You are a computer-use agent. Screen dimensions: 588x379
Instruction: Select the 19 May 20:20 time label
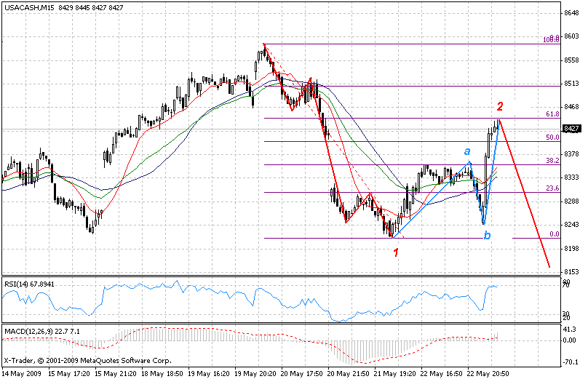coord(255,372)
